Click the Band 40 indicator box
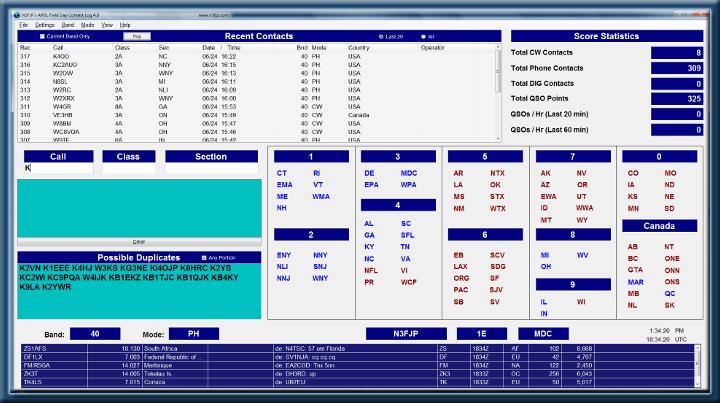The image size is (720, 403). pyautogui.click(x=95, y=334)
